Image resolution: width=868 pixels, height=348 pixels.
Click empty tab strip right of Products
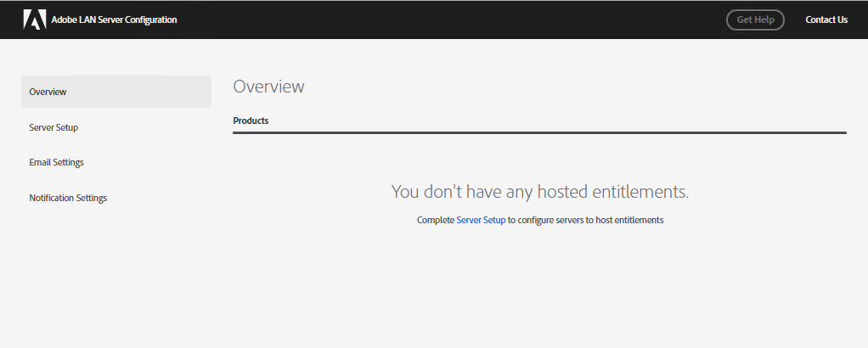[x=552, y=121]
